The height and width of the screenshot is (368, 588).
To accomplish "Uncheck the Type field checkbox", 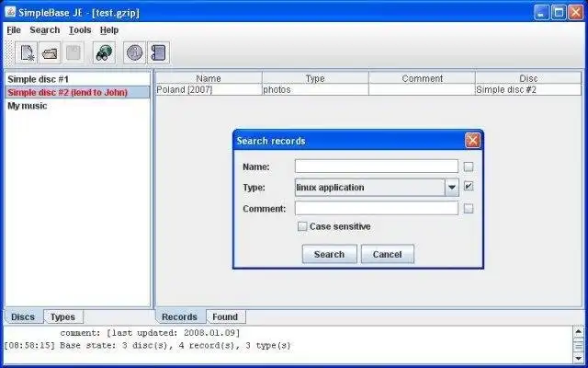I will point(469,186).
